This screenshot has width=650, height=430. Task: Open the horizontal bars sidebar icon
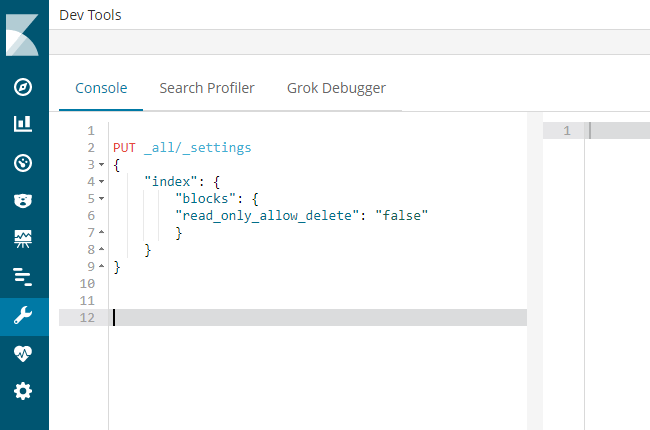click(23, 277)
